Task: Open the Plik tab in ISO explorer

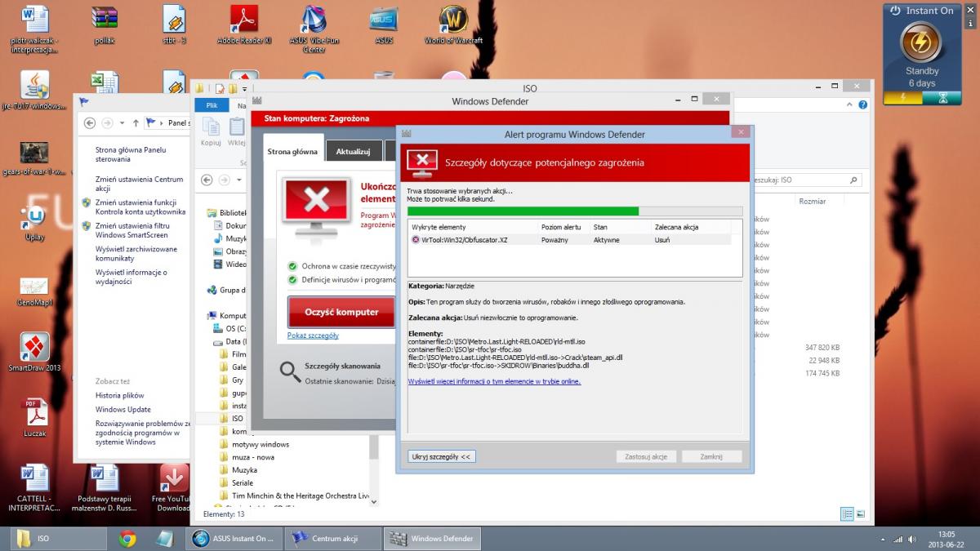Action: click(212, 105)
